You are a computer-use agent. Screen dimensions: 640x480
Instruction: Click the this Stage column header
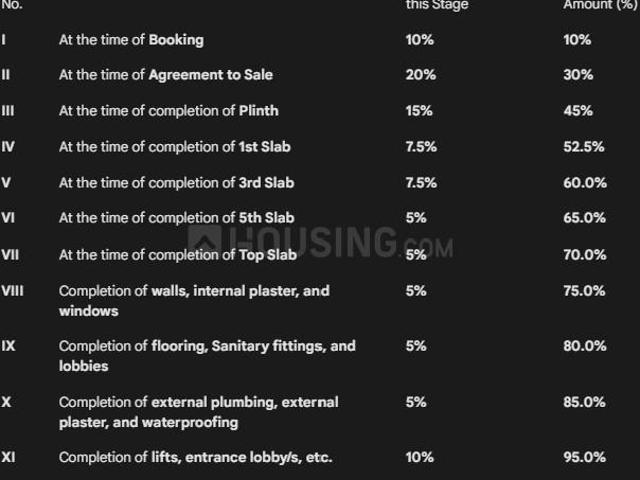(x=437, y=6)
